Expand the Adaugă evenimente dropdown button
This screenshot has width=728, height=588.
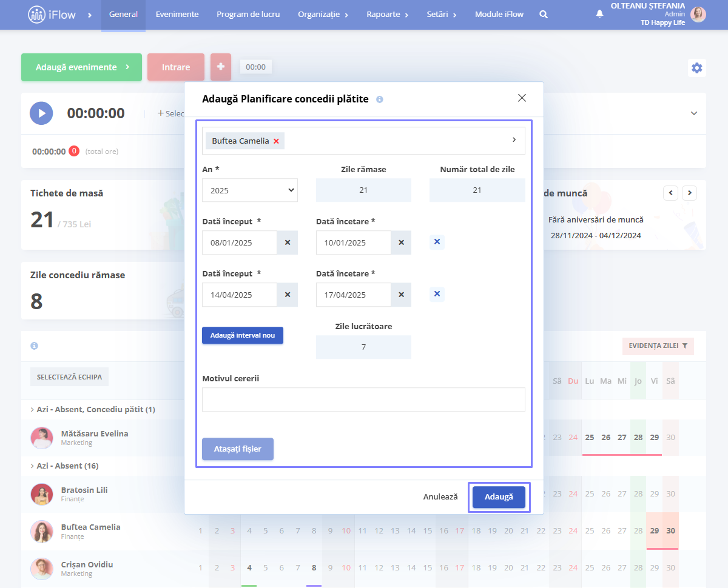click(81, 67)
